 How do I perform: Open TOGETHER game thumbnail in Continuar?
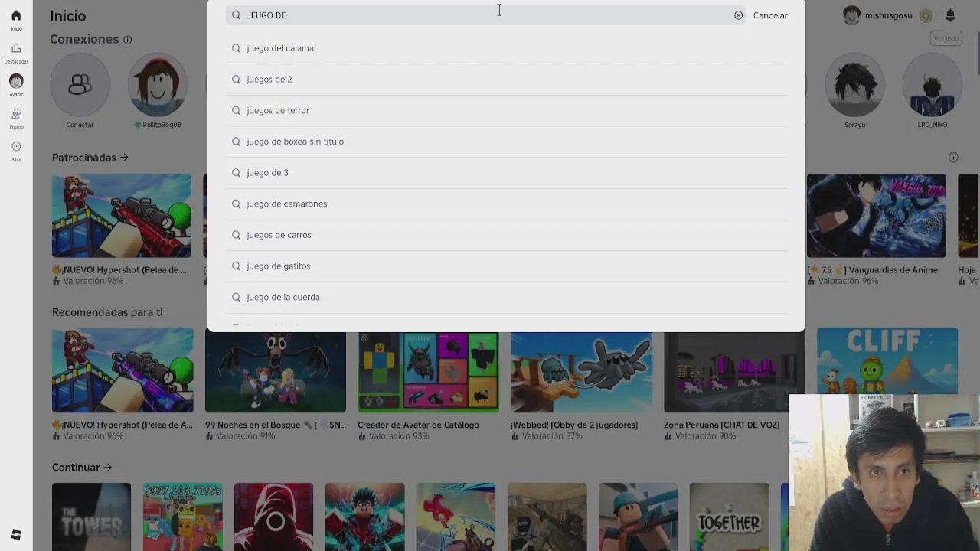[729, 517]
